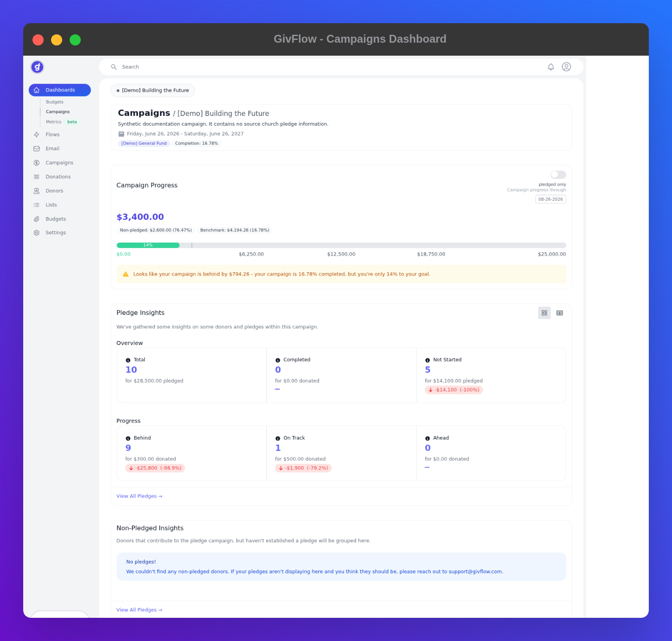672x641 pixels.
Task: Click the Behind count 9
Action: tap(128, 448)
